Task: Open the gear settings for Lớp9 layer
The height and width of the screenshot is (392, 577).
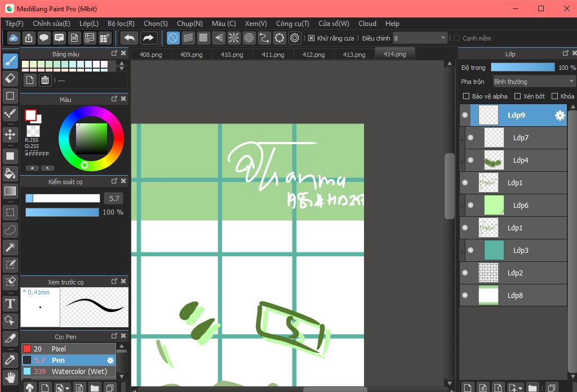Action: point(560,115)
